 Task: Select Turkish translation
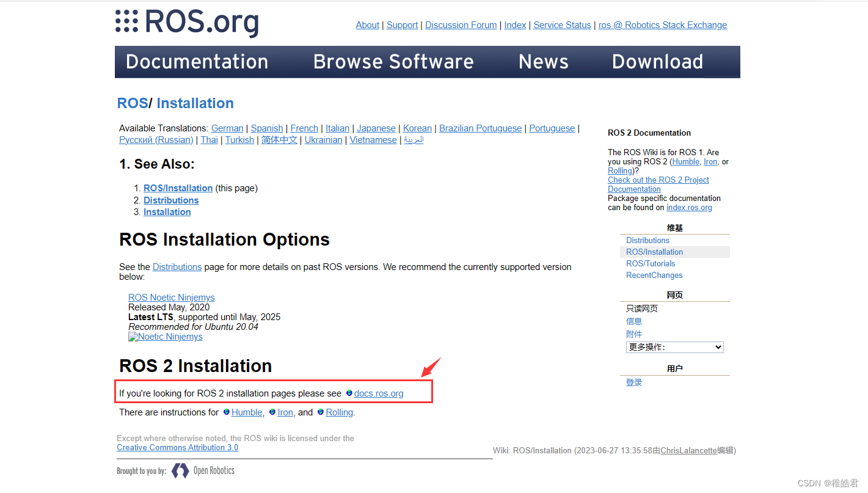[239, 140]
